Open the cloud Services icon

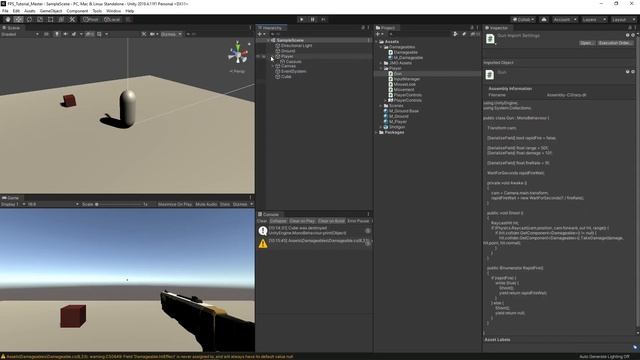[544, 20]
